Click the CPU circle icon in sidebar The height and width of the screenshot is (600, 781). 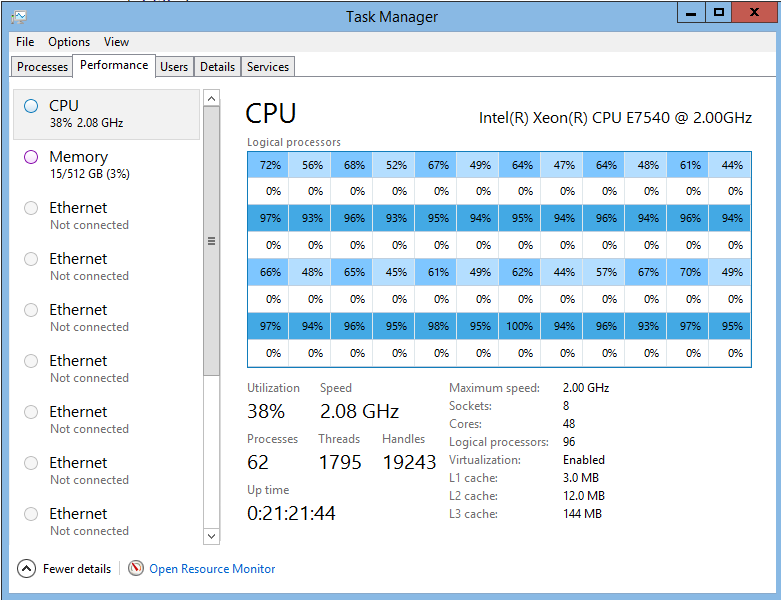coord(31,106)
